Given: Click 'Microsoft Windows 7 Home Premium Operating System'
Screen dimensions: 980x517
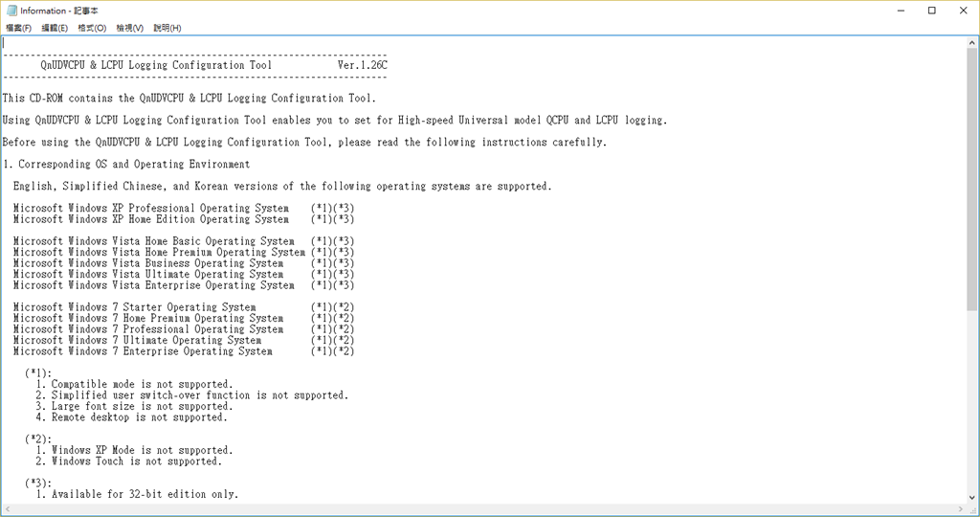Looking at the screenshot, I should click(148, 318).
